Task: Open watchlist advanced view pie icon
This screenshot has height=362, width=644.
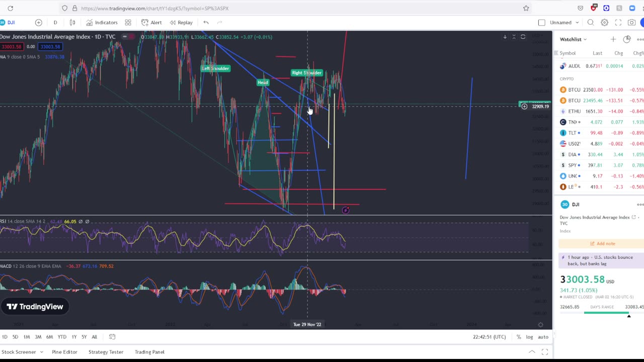Action: (626, 39)
